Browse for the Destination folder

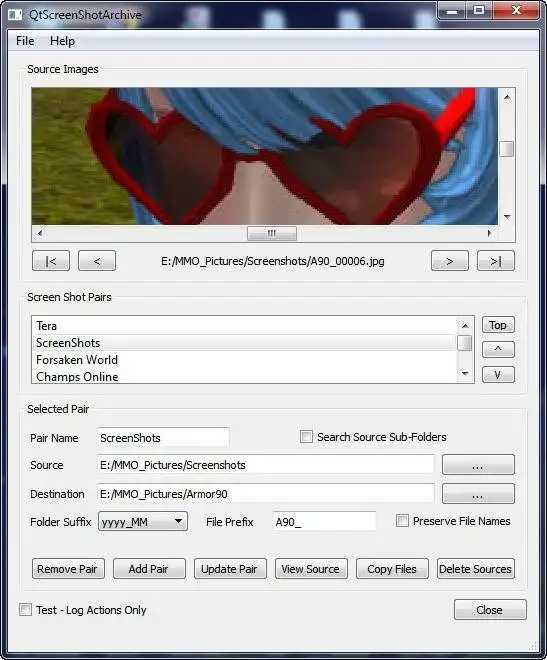coord(478,494)
